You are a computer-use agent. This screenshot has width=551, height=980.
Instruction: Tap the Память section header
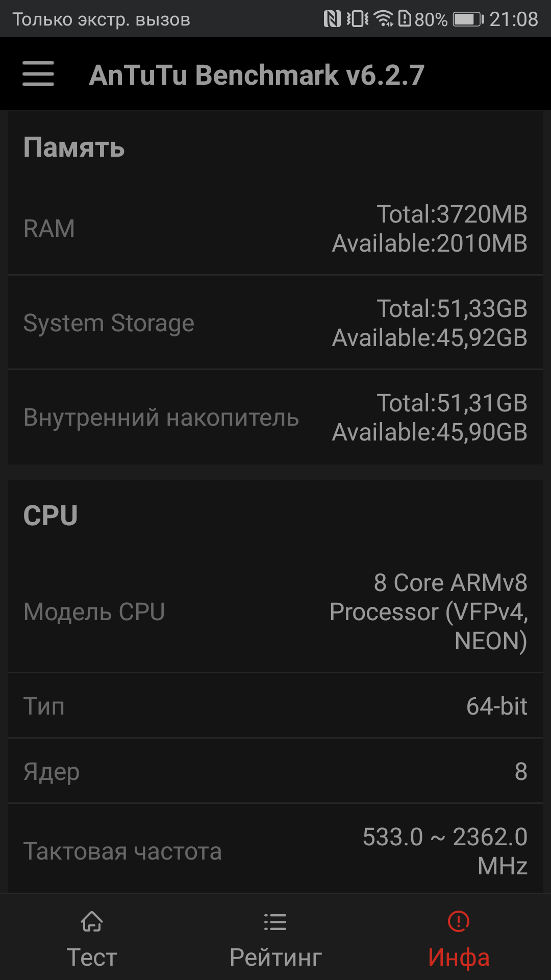point(74,148)
